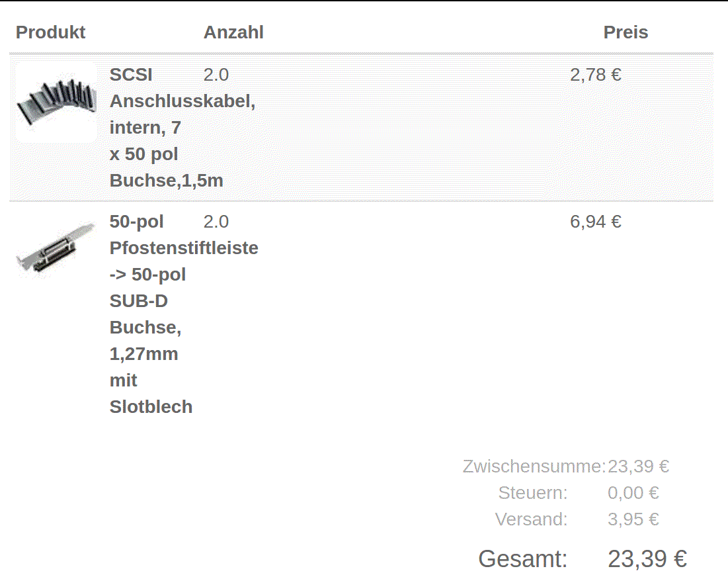Select the 2.0 quantity of Pfostenstiftleiste
This screenshot has height=581, width=728.
pyautogui.click(x=216, y=222)
